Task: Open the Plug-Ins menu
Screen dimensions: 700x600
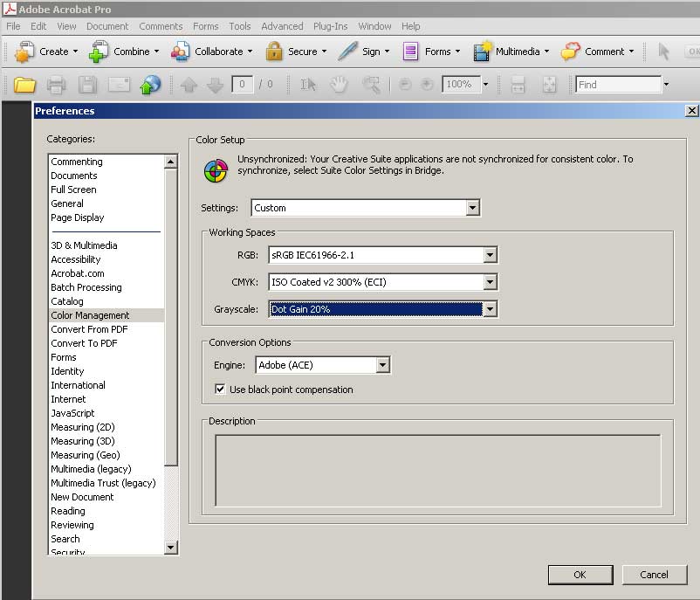Action: coord(330,26)
